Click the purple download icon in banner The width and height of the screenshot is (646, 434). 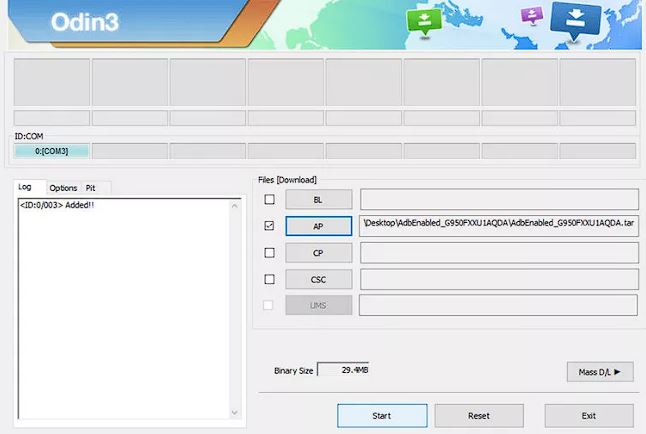[x=532, y=16]
